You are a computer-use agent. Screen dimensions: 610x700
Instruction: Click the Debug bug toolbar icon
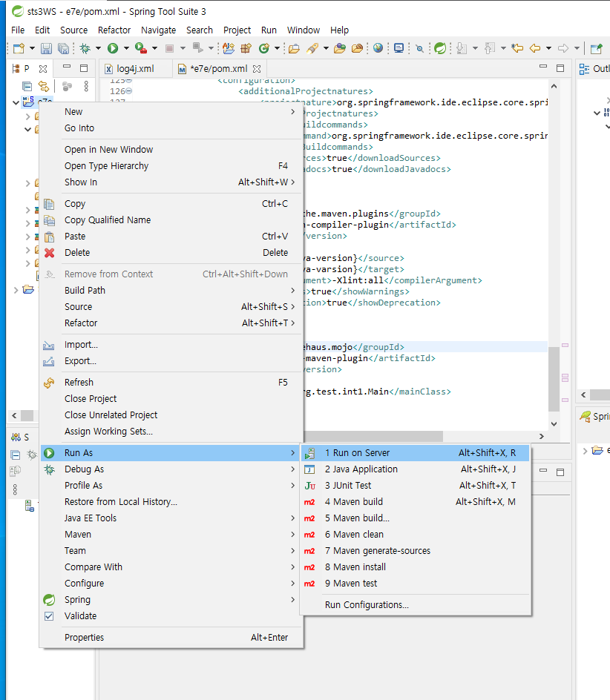tap(85, 48)
